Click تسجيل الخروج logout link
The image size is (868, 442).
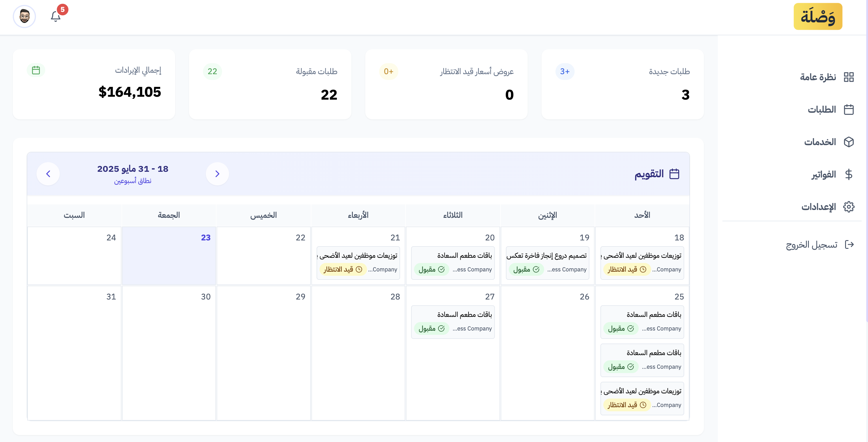(811, 245)
